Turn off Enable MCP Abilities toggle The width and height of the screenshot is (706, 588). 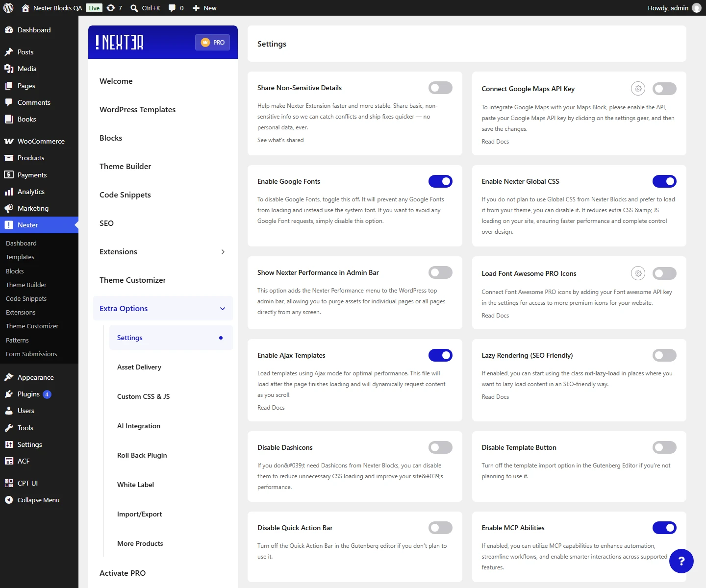(664, 528)
